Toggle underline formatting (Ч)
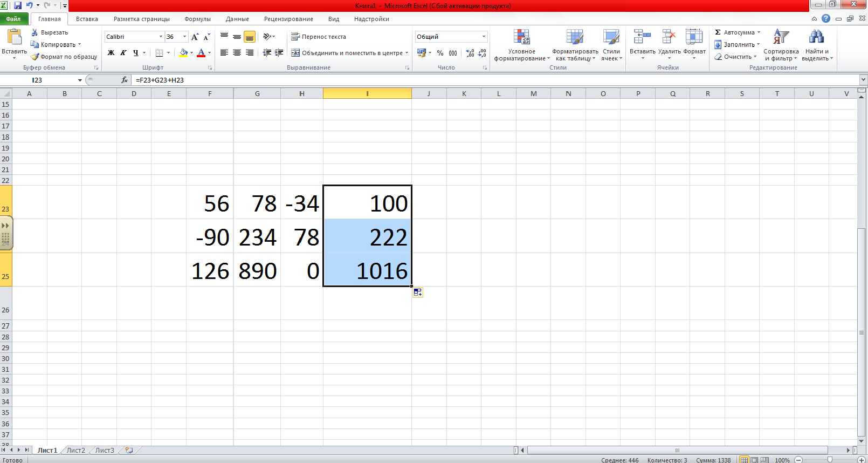Viewport: 868px width, 463px height. click(136, 53)
